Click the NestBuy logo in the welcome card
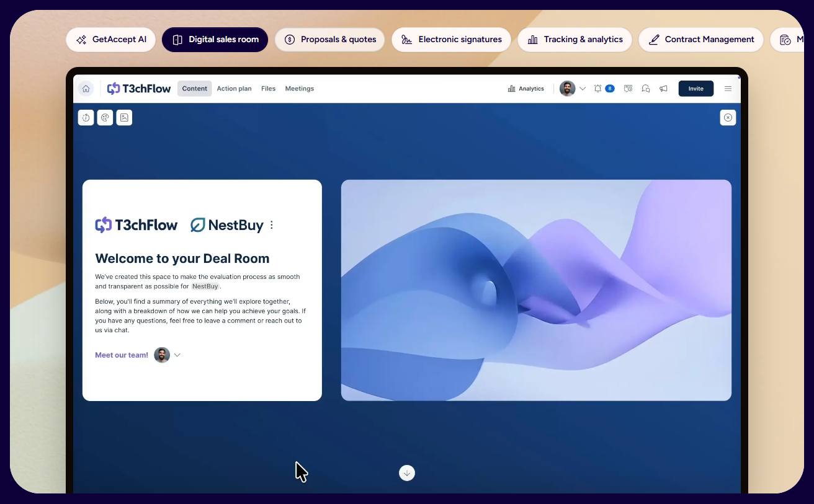This screenshot has height=504, width=814. (x=227, y=225)
